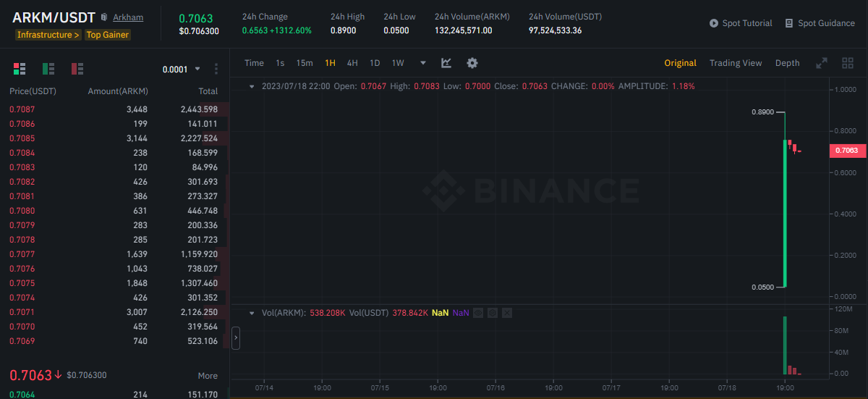
Task: Open chart settings gear
Action: click(x=472, y=63)
